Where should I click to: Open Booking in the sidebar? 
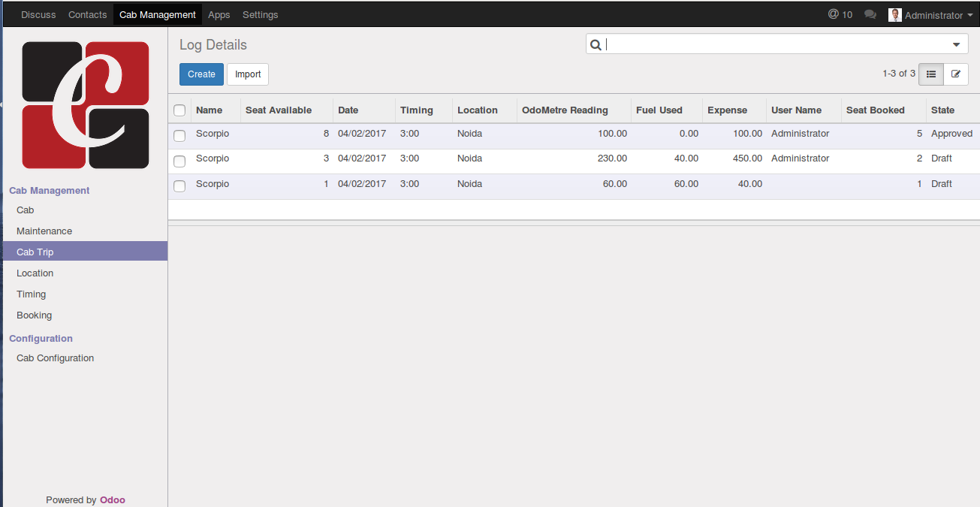point(35,315)
